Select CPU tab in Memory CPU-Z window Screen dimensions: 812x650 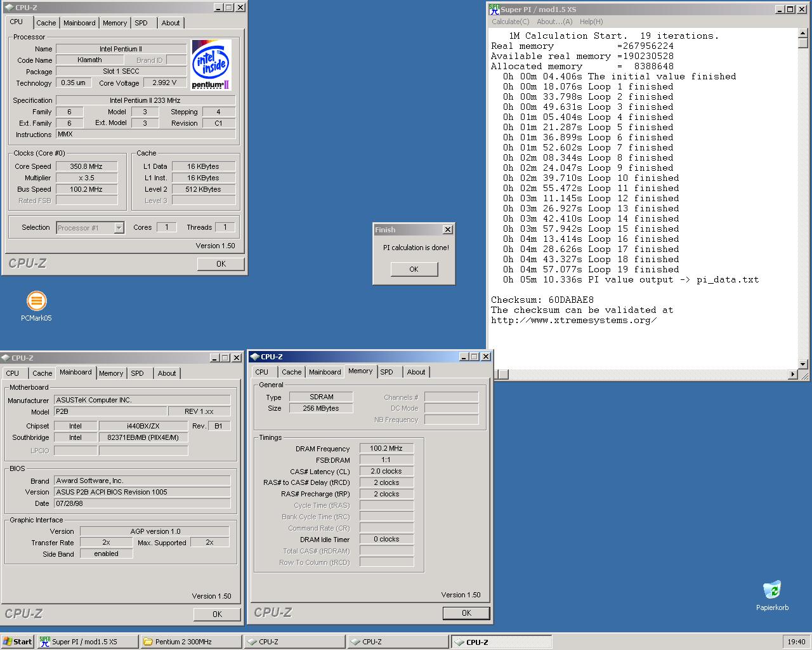click(262, 372)
